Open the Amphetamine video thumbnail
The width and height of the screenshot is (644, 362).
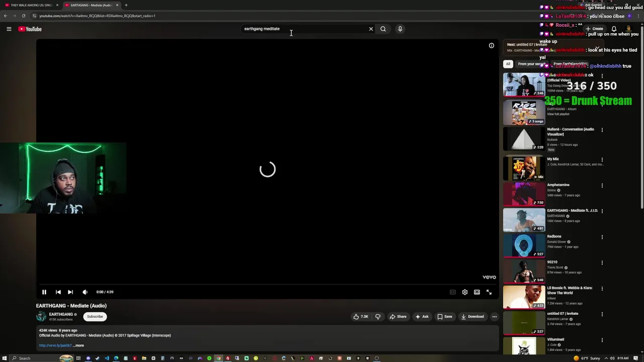point(524,194)
